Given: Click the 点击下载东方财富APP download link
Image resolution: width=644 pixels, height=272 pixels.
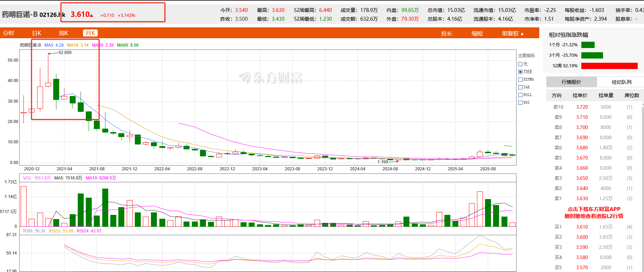Looking at the screenshot, I should [594, 209].
